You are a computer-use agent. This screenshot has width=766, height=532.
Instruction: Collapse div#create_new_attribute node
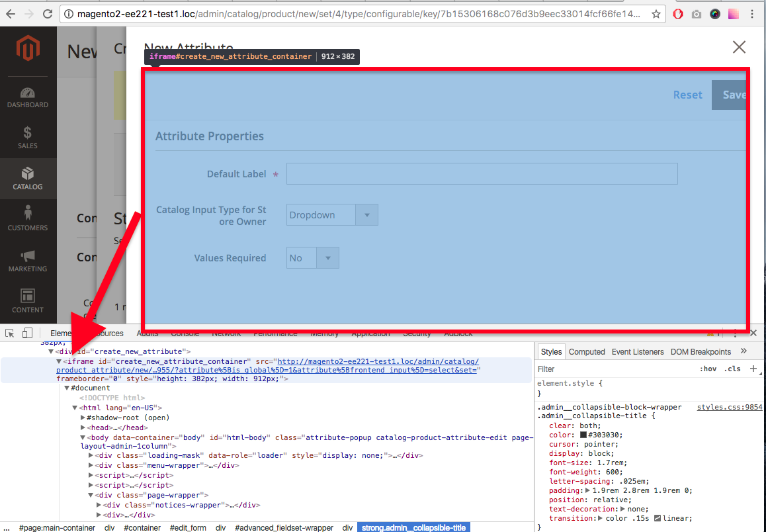point(51,351)
